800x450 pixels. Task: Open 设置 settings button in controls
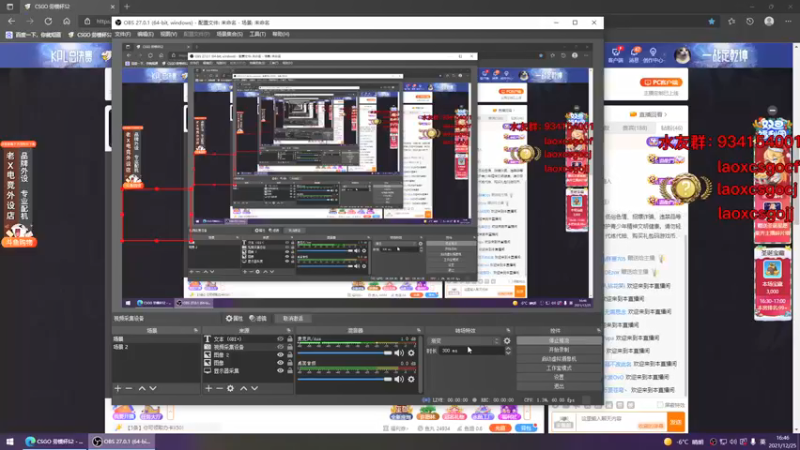pyautogui.click(x=559, y=377)
